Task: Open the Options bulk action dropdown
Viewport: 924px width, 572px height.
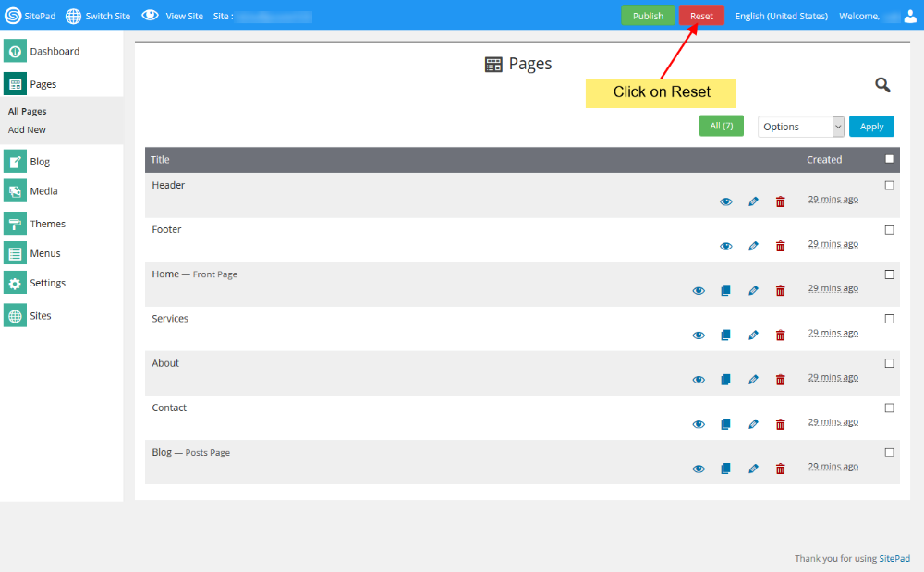Action: click(801, 127)
